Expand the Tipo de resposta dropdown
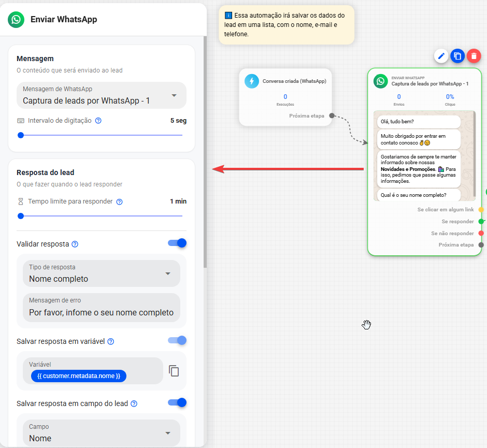 click(x=102, y=273)
